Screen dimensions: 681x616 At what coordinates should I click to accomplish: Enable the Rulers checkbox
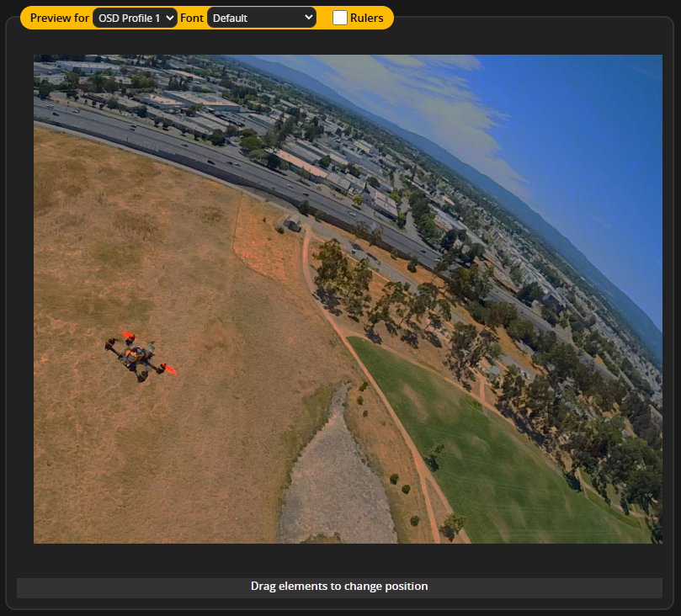(x=340, y=18)
